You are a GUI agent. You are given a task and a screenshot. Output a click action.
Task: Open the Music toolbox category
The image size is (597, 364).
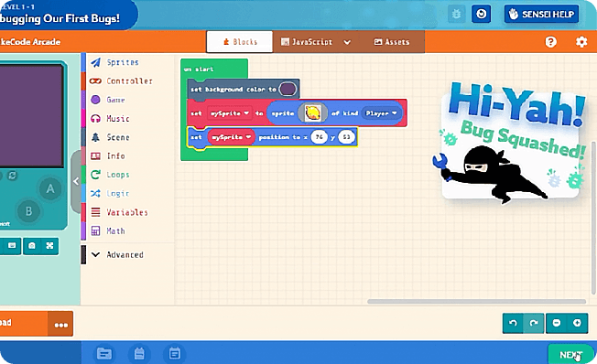[x=127, y=119]
